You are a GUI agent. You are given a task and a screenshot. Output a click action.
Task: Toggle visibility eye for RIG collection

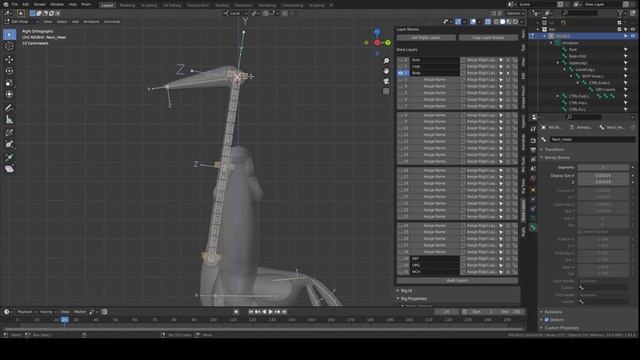click(633, 29)
